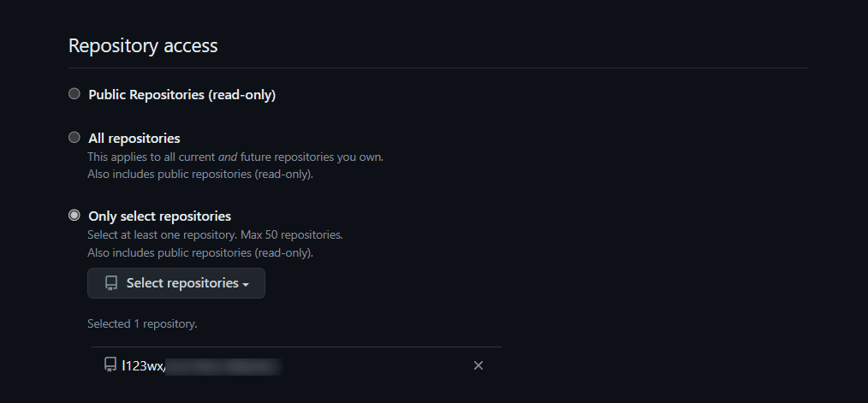The width and height of the screenshot is (868, 403).
Task: Click the public repositories note below the Max 50 hint
Action: [x=200, y=253]
